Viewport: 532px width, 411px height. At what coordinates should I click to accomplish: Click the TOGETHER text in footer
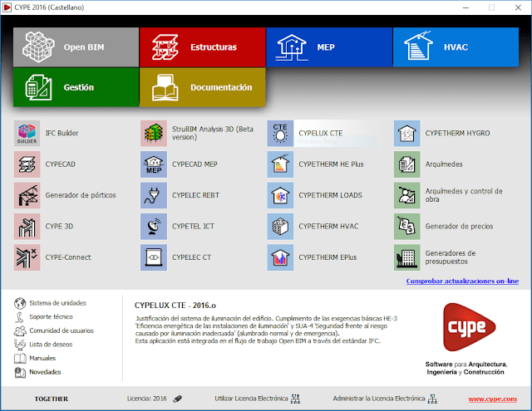pos(52,399)
